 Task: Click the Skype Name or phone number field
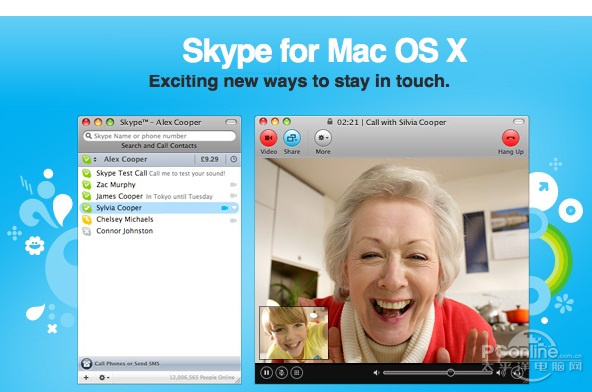pyautogui.click(x=159, y=136)
